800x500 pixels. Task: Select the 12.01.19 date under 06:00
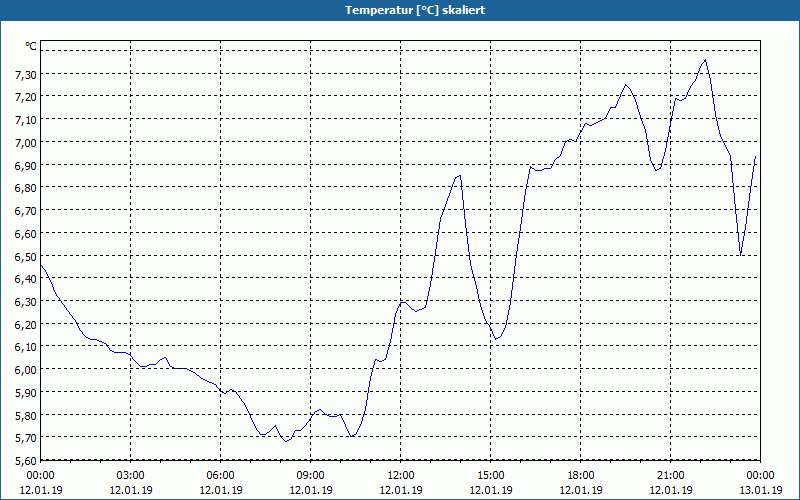(x=221, y=490)
